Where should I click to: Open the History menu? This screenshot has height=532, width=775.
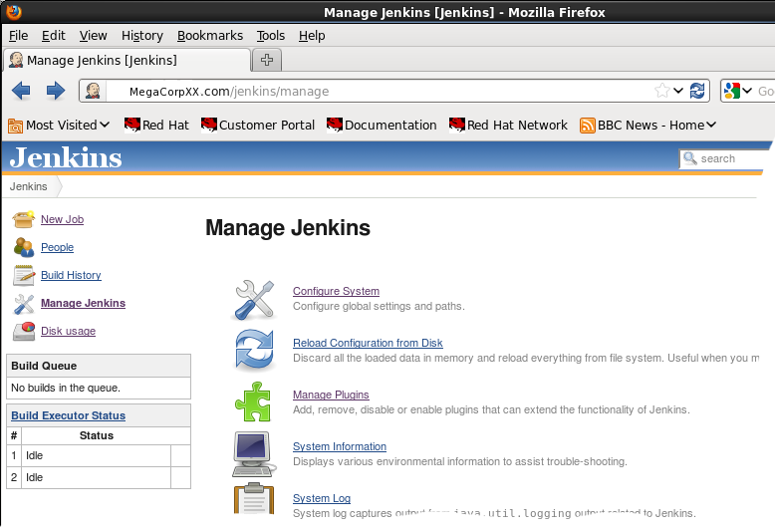click(x=142, y=36)
